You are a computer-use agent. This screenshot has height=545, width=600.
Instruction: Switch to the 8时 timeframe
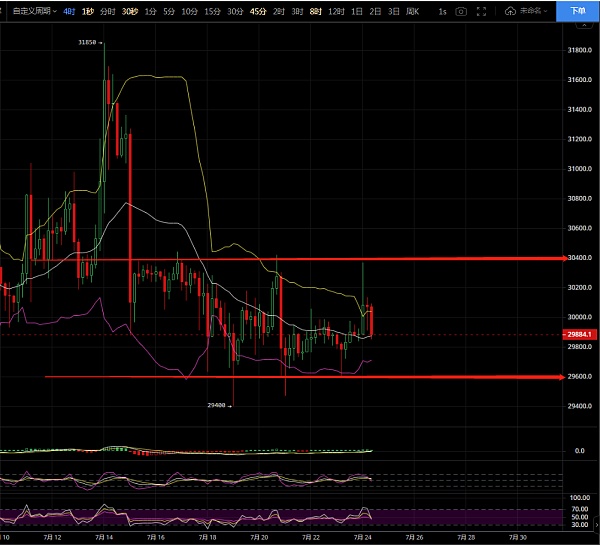click(x=315, y=10)
